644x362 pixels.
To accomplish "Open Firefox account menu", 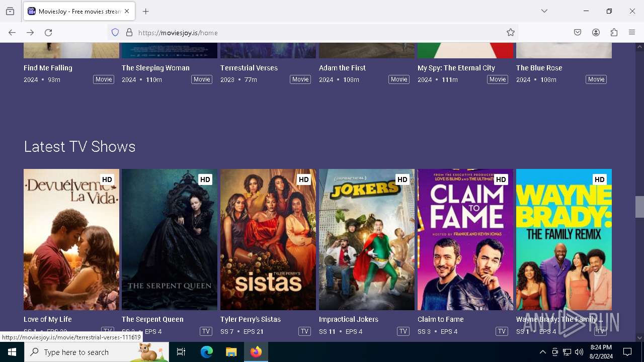I will [596, 33].
